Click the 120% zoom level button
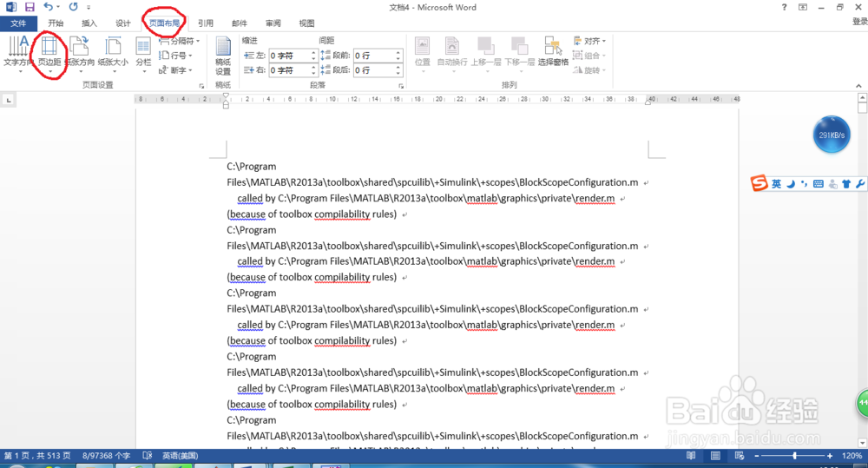The height and width of the screenshot is (468, 868). (x=852, y=455)
